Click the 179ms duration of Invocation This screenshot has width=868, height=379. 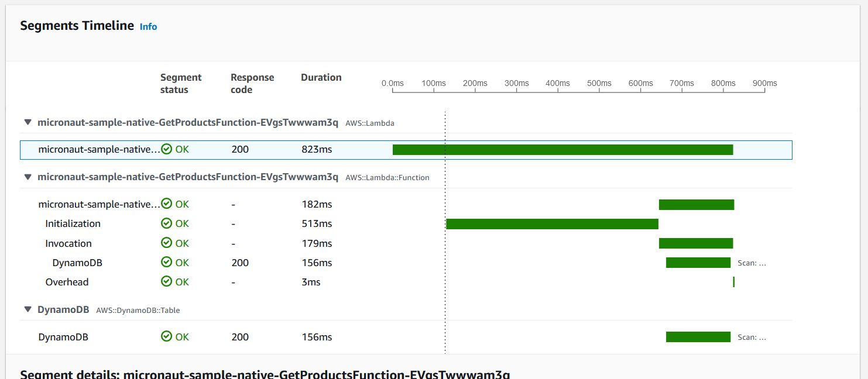(x=317, y=243)
